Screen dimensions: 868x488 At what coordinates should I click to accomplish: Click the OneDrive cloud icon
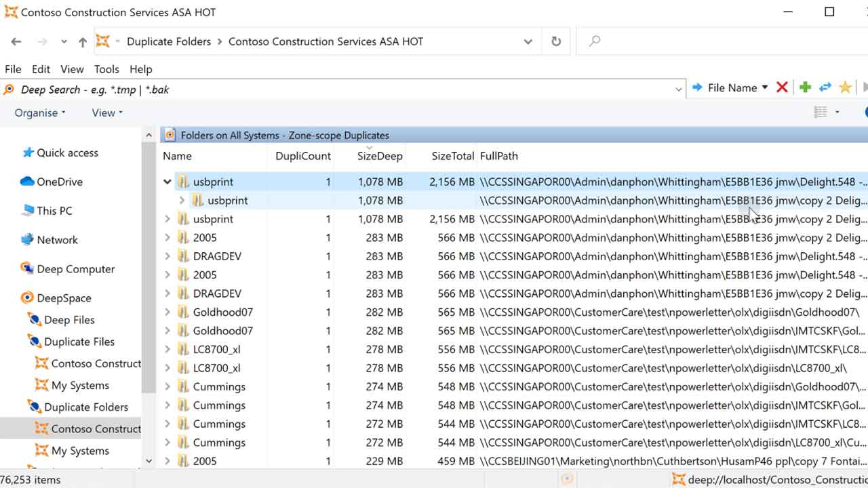(27, 182)
